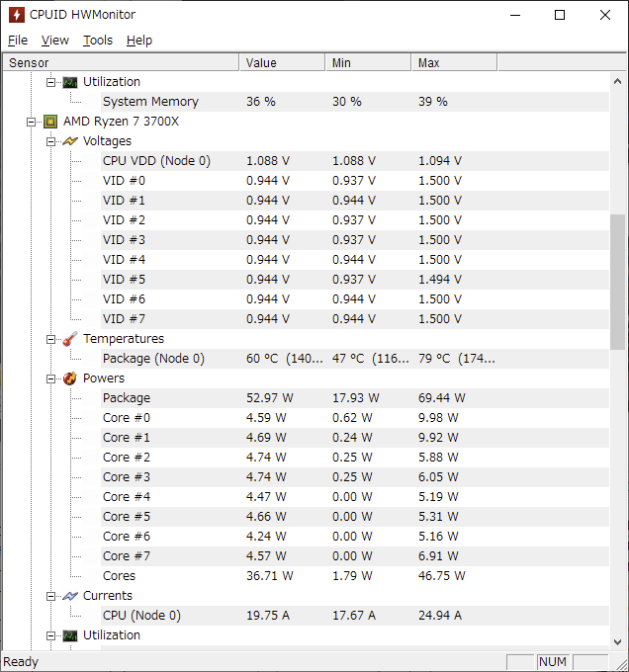This screenshot has height=672, width=629.
Task: Open the View menu
Action: click(55, 41)
